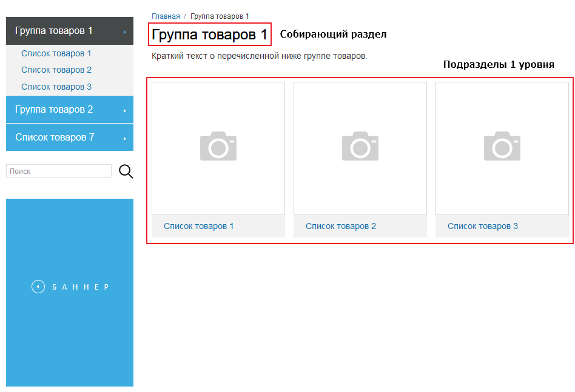The image size is (575, 392).
Task: Open Группа товаров 2 sidebar menu item
Action: point(54,110)
